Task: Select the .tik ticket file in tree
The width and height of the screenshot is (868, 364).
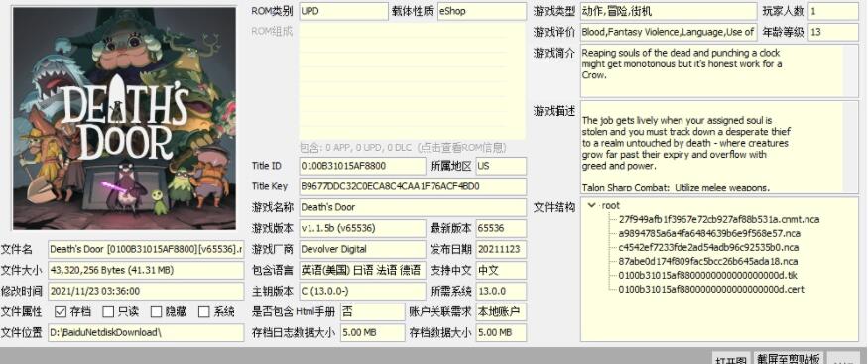Action: click(707, 275)
